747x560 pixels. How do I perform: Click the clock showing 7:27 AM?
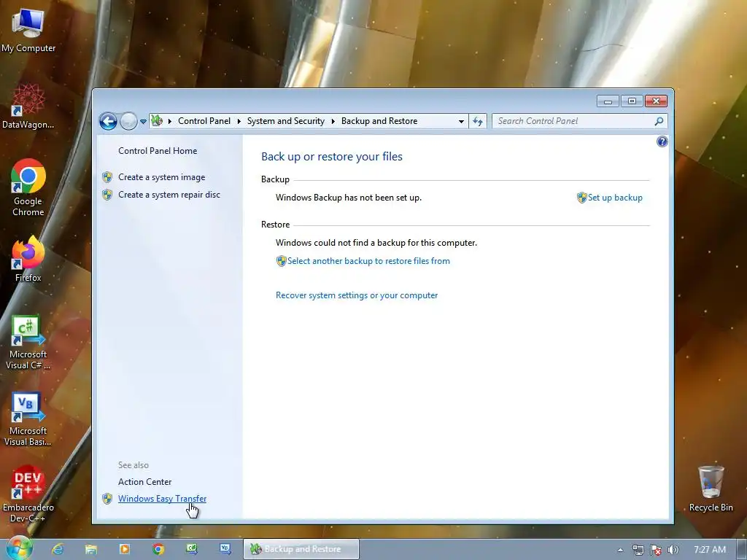tap(709, 550)
